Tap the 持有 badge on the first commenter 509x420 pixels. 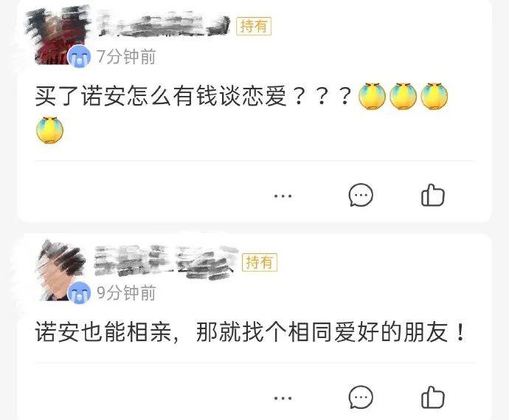(254, 26)
